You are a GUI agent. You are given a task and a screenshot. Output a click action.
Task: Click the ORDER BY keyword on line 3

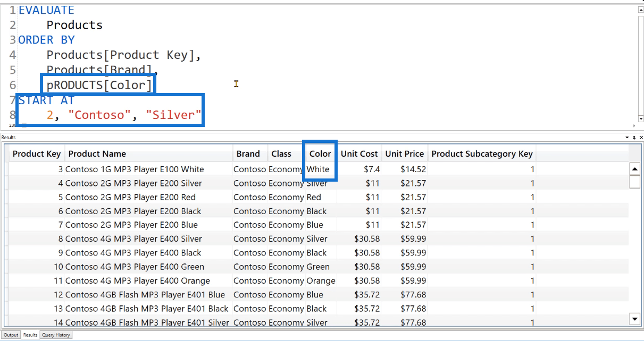click(x=46, y=40)
